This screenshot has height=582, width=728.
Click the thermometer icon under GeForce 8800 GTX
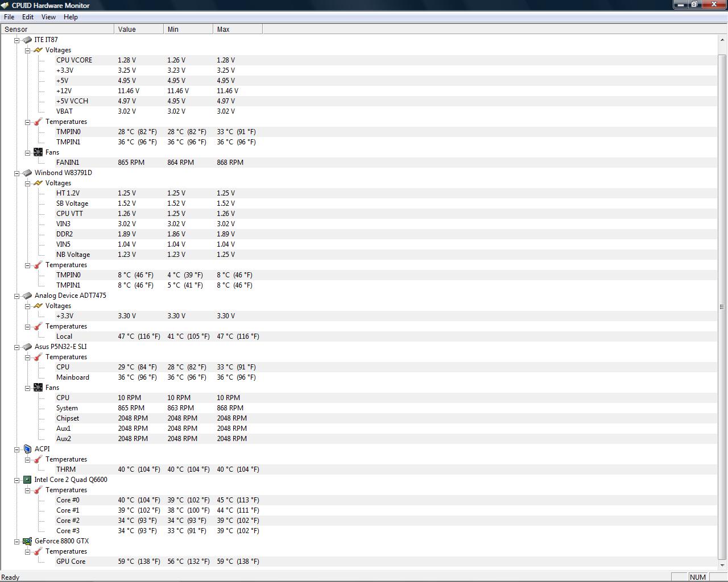click(x=38, y=551)
